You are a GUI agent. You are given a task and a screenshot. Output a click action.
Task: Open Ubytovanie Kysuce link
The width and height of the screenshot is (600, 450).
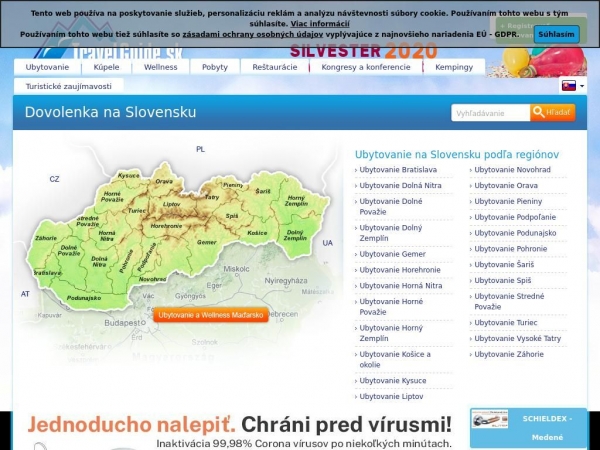(x=393, y=380)
